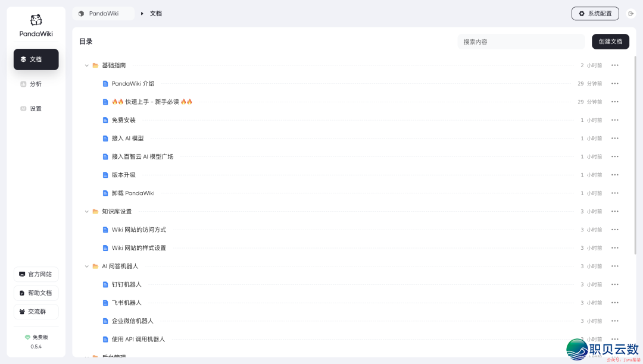
Task: Select the 基础指南 folder name
Action: point(114,65)
